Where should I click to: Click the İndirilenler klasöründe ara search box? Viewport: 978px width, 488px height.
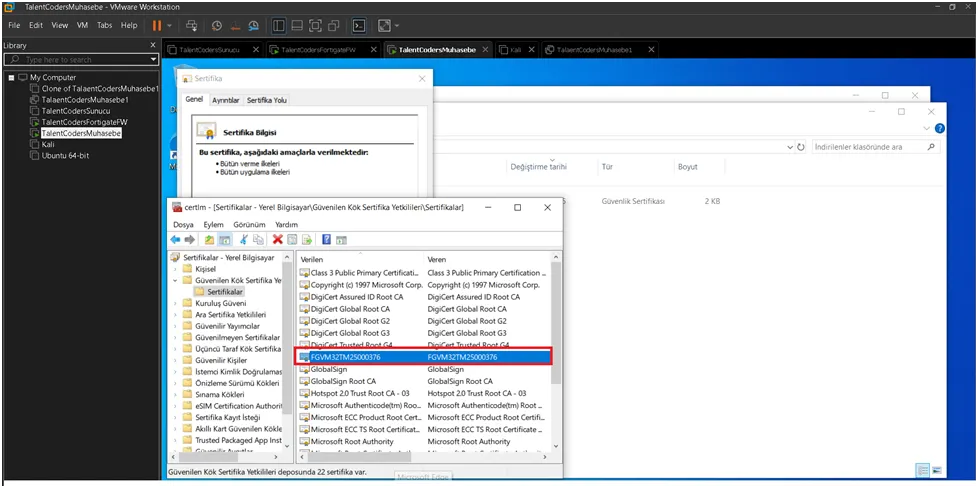(876, 147)
